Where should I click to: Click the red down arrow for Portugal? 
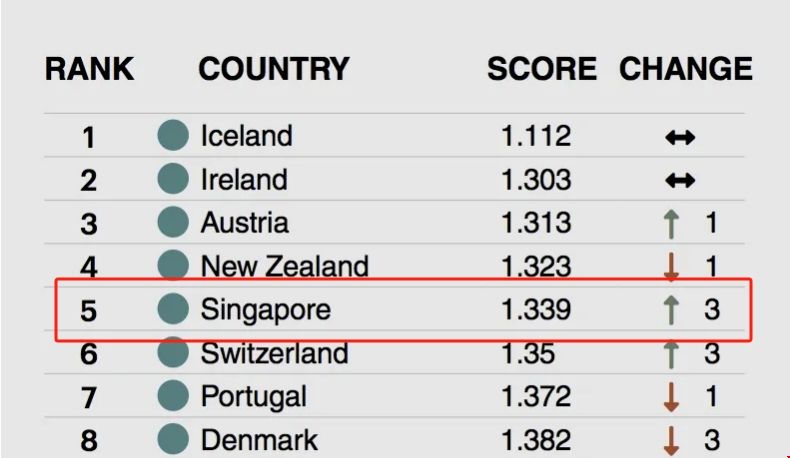click(x=672, y=397)
